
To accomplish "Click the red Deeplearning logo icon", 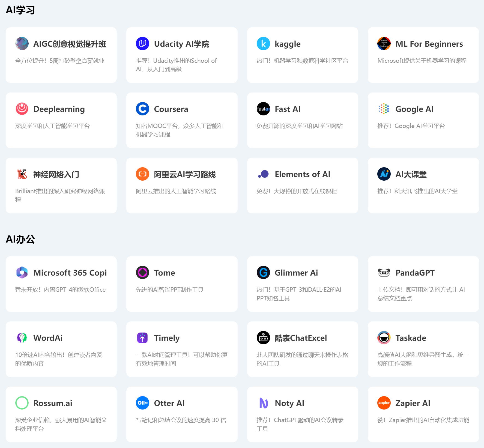I will pyautogui.click(x=22, y=109).
